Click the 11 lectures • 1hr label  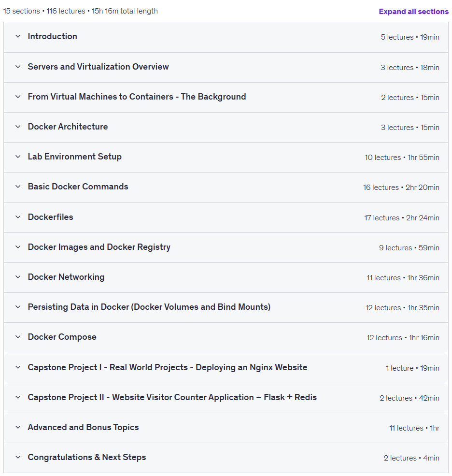414,428
